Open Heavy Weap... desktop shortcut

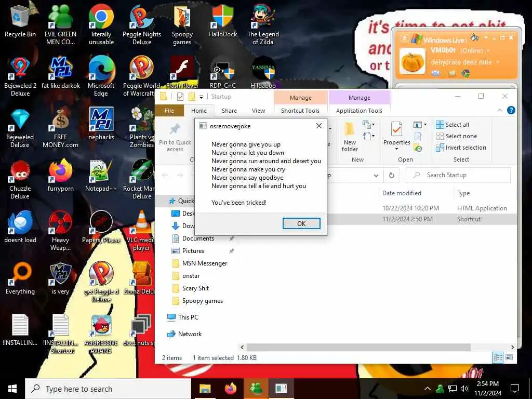(60, 230)
